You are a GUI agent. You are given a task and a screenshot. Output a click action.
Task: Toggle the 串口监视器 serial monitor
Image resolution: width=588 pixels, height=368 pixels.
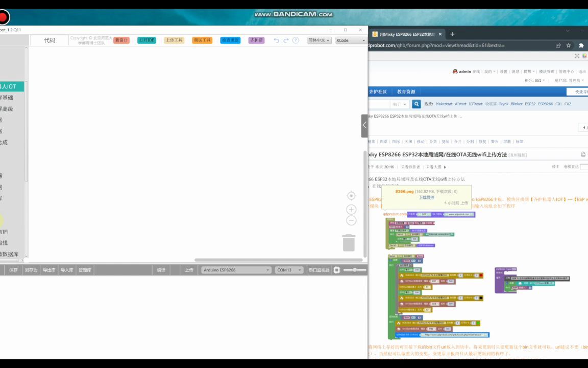320,270
